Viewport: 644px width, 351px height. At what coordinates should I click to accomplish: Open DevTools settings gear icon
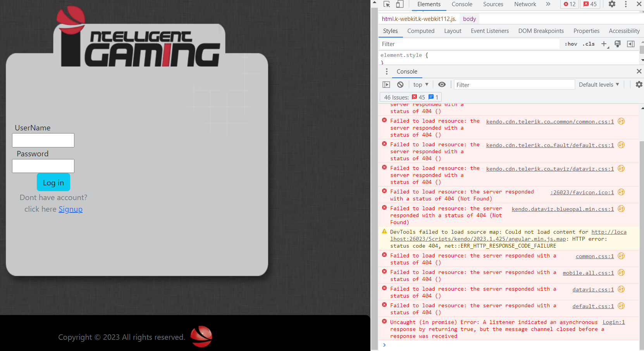[x=612, y=4]
